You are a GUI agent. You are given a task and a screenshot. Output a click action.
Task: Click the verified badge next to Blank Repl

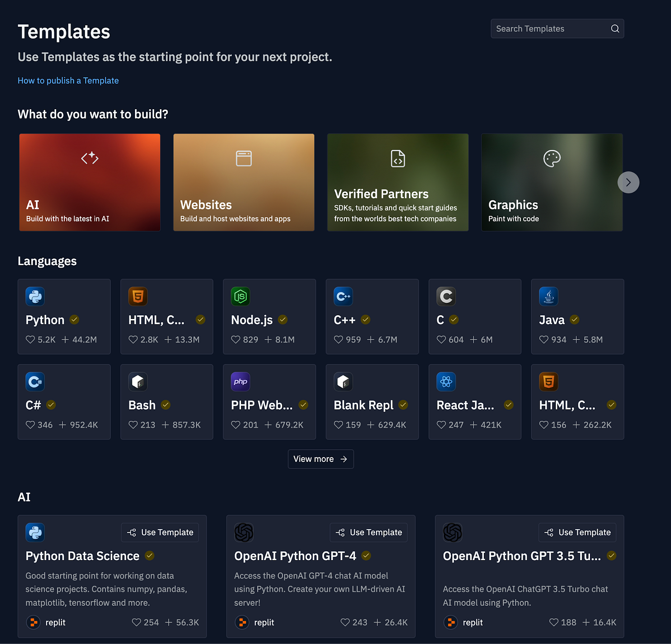tap(403, 405)
